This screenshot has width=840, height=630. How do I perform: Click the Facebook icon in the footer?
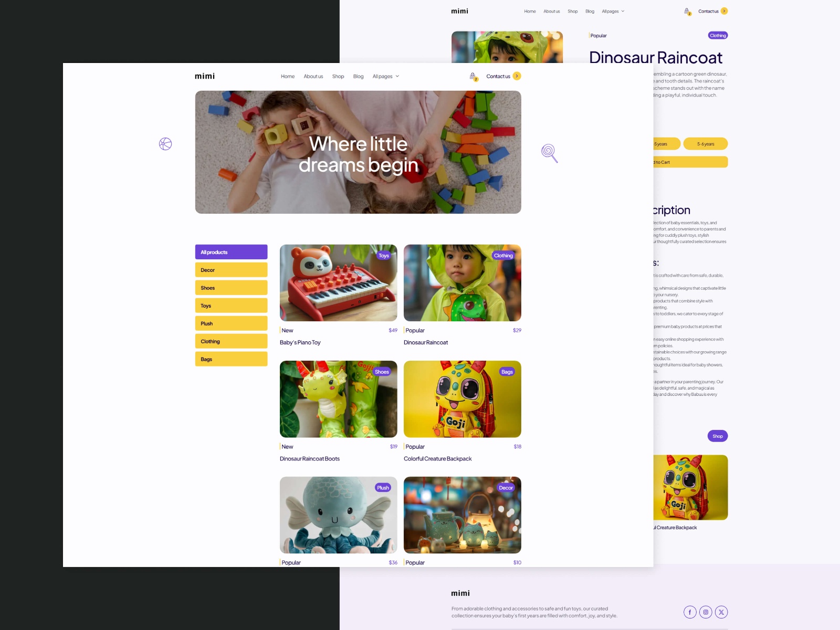click(x=689, y=612)
